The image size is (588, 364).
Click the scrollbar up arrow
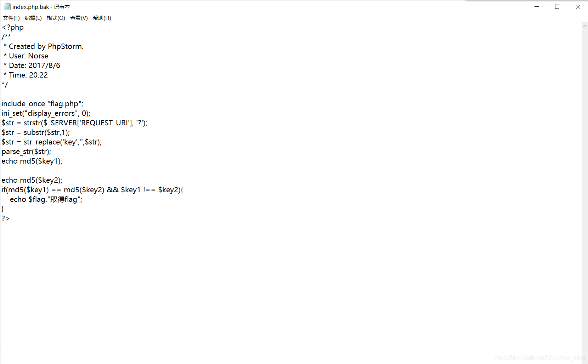(x=585, y=26)
